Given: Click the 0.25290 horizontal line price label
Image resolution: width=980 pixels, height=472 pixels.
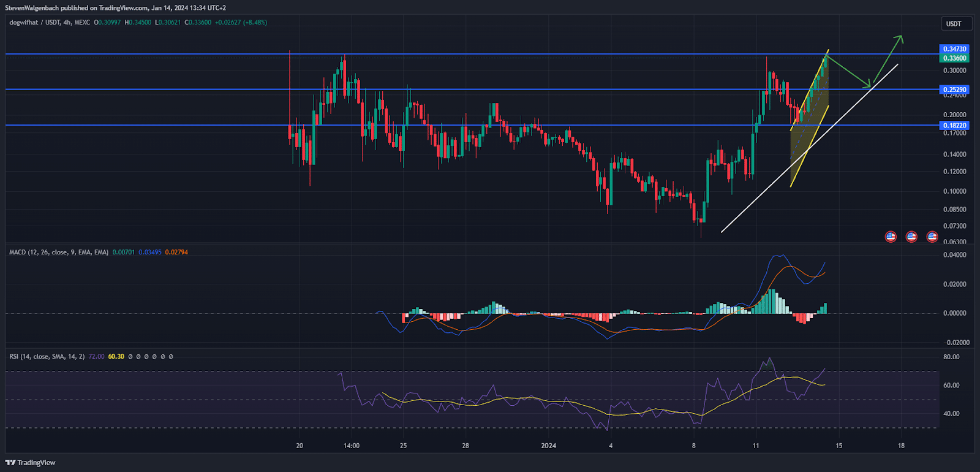Looking at the screenshot, I should coord(954,89).
